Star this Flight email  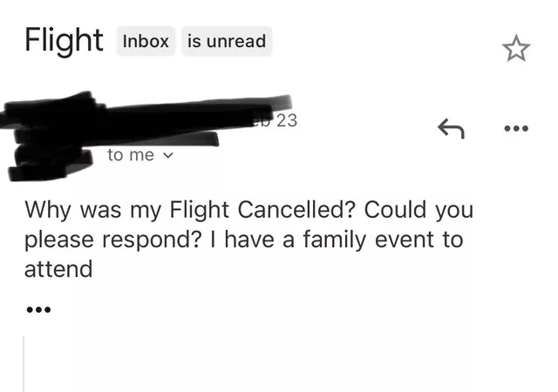pyautogui.click(x=515, y=48)
